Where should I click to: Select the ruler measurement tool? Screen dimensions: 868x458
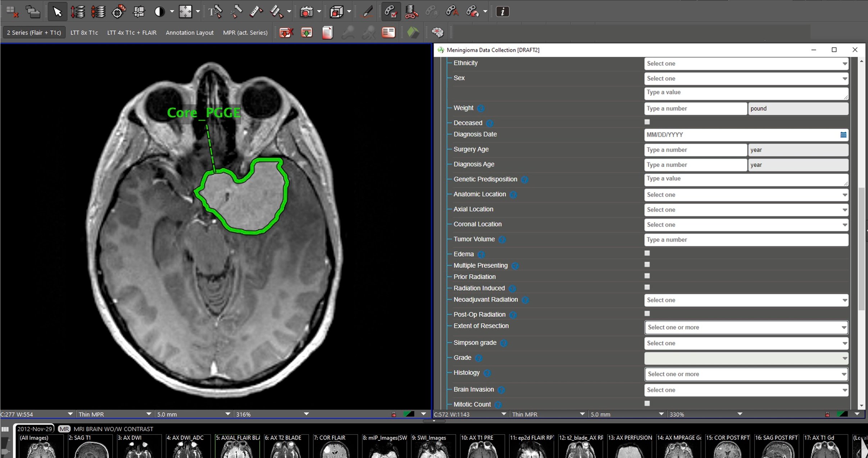point(256,12)
